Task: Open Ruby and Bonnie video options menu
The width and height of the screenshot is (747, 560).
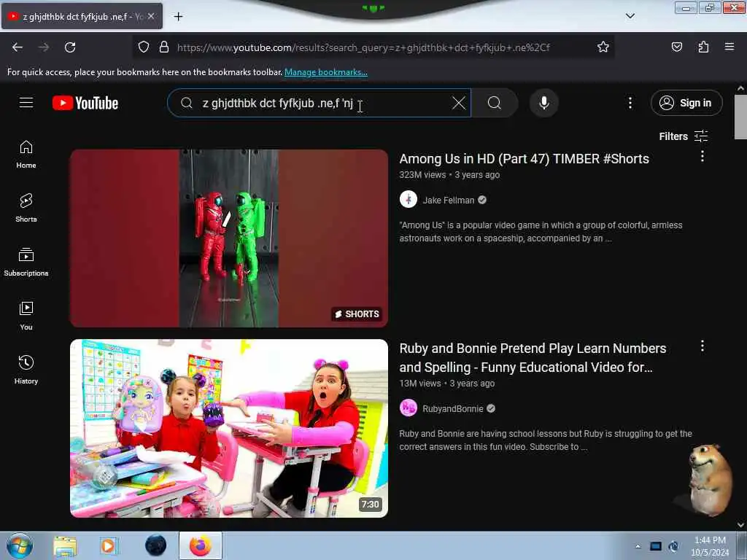Action: (703, 346)
